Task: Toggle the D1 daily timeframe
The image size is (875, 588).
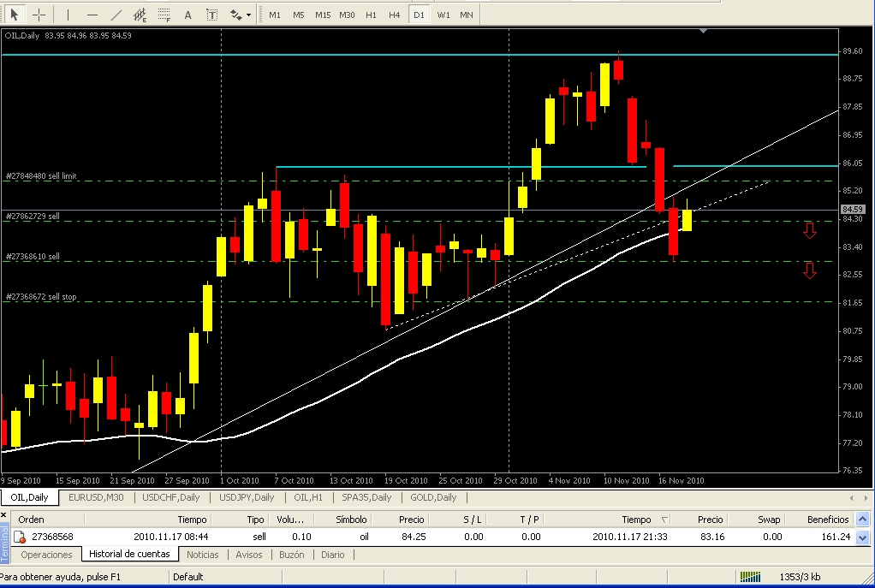Action: 419,15
